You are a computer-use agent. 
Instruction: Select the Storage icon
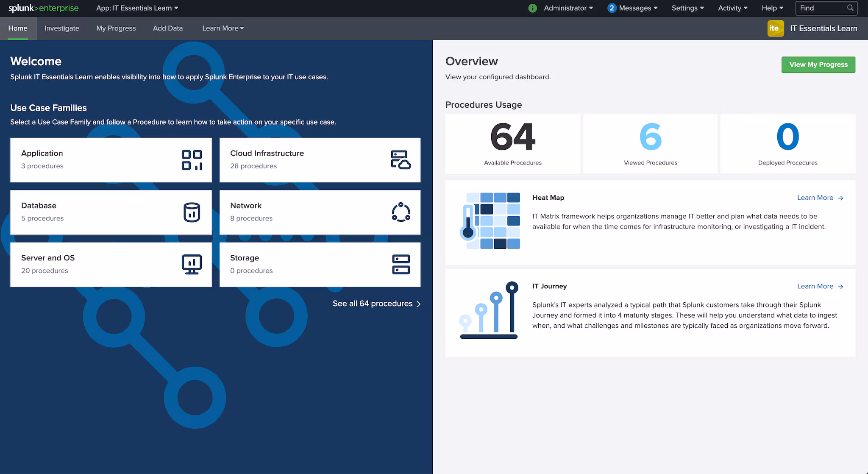[x=400, y=264]
